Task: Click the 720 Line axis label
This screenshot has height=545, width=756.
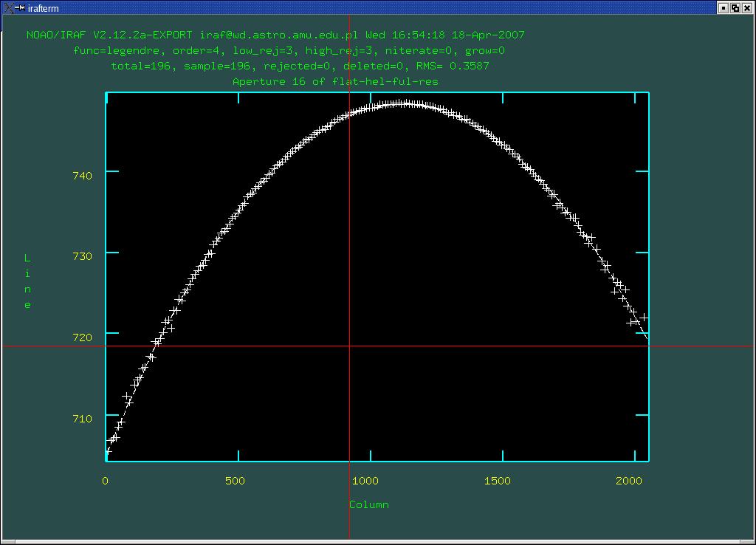Action: pyautogui.click(x=83, y=337)
